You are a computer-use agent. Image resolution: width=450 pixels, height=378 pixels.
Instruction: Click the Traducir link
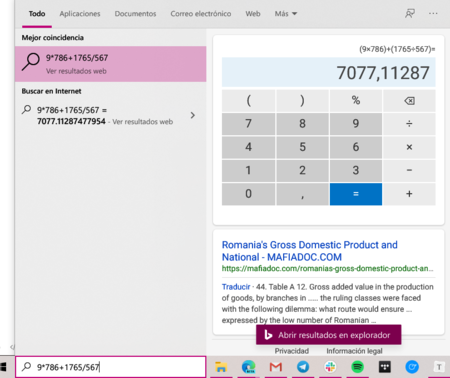pyautogui.click(x=236, y=287)
